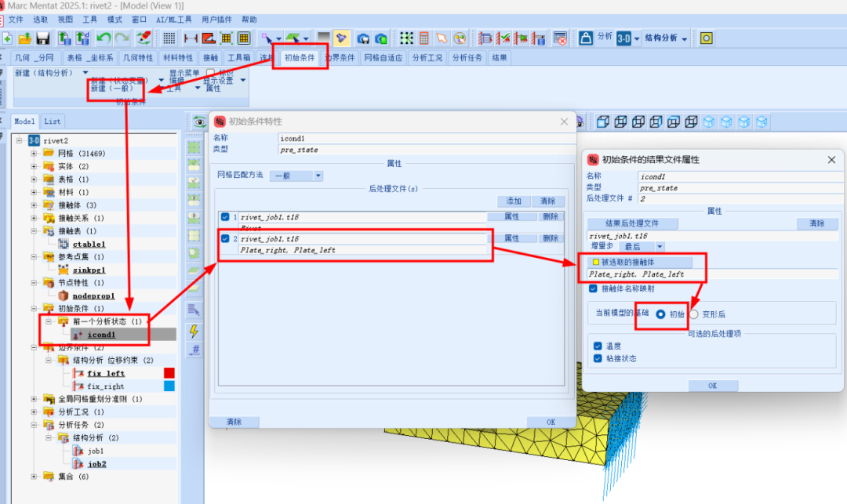Click the distance measure icon in toolbar

coord(191,38)
